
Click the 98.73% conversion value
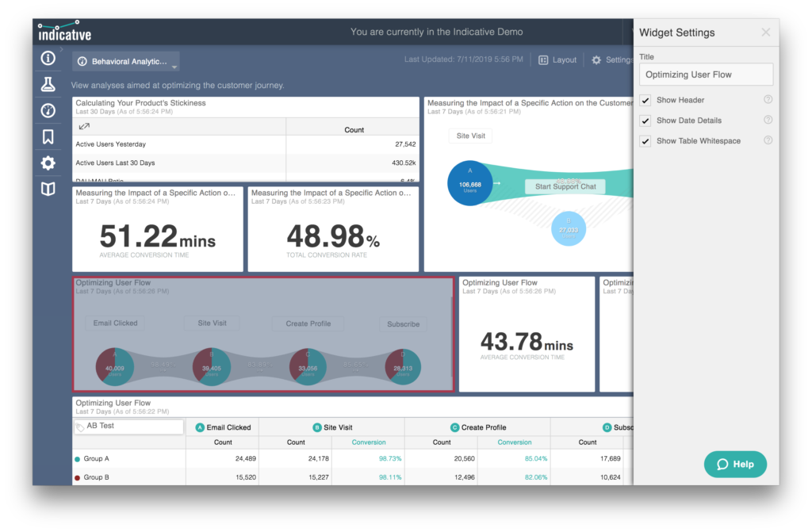pos(390,459)
